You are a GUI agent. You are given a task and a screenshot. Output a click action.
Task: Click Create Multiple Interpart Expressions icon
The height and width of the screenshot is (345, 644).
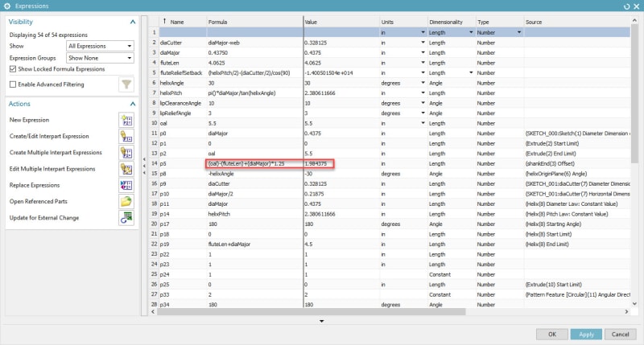click(x=126, y=153)
